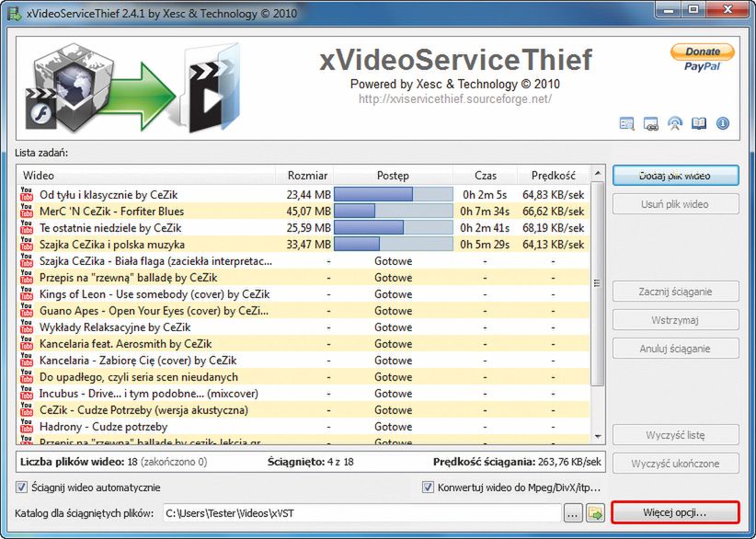The height and width of the screenshot is (539, 756).
Task: Select 'Wykłady Relaksacyjne by CeZik' title
Action: pos(115,327)
